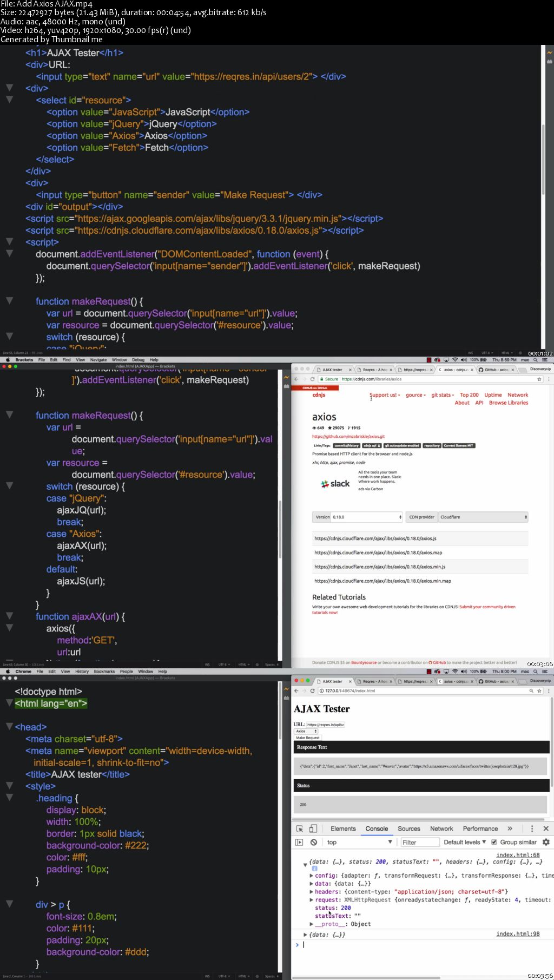
Task: Toggle INS mode in middle frame status bar
Action: (x=207, y=665)
